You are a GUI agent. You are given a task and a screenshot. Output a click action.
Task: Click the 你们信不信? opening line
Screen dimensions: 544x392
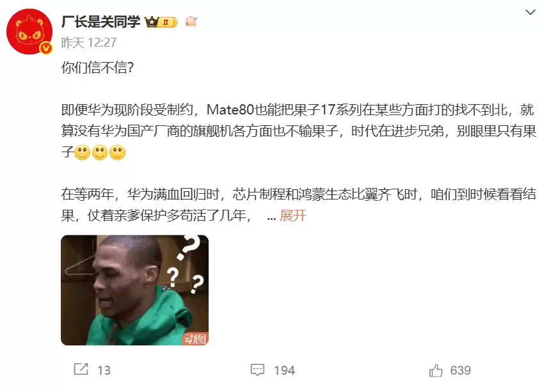pos(97,67)
